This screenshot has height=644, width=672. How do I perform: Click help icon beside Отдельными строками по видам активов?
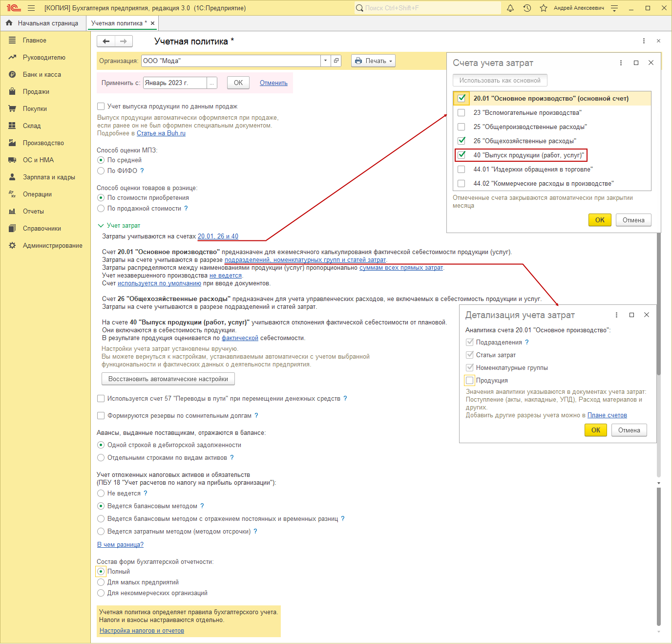pos(232,457)
